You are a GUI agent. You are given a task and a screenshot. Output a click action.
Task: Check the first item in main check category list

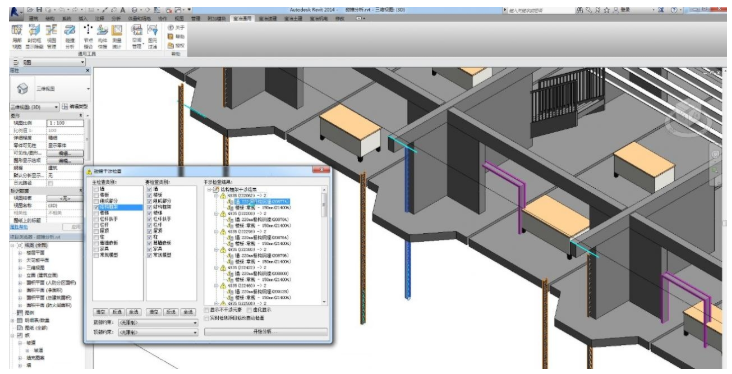click(x=96, y=189)
